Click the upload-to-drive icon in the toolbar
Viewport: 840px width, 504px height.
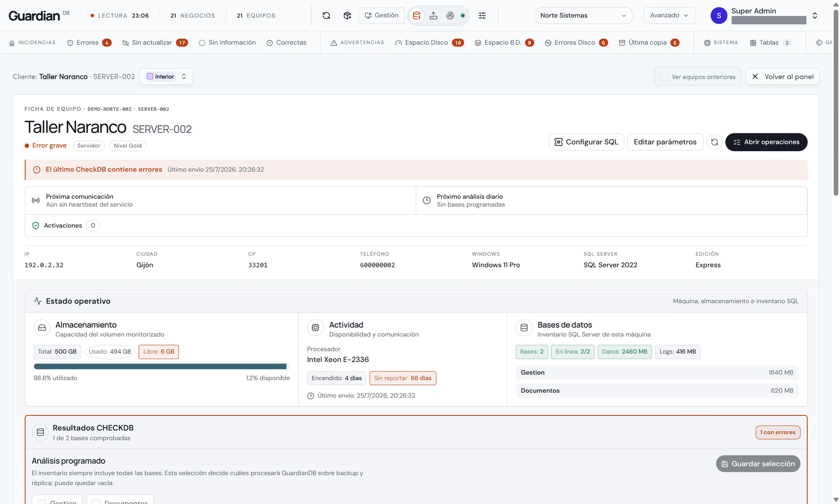[x=433, y=15]
